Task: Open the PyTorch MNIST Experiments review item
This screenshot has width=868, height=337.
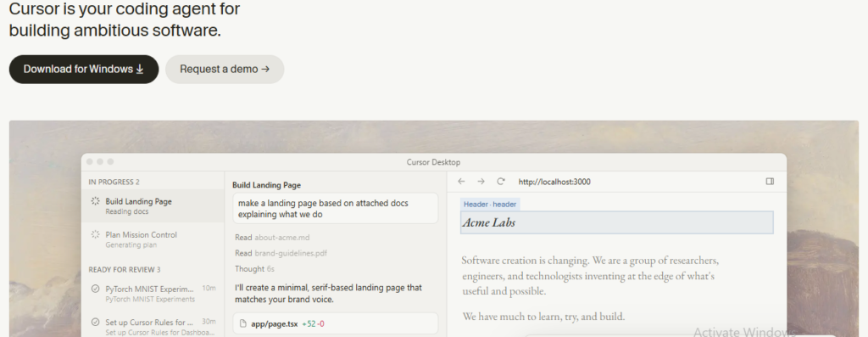Action: (x=153, y=293)
